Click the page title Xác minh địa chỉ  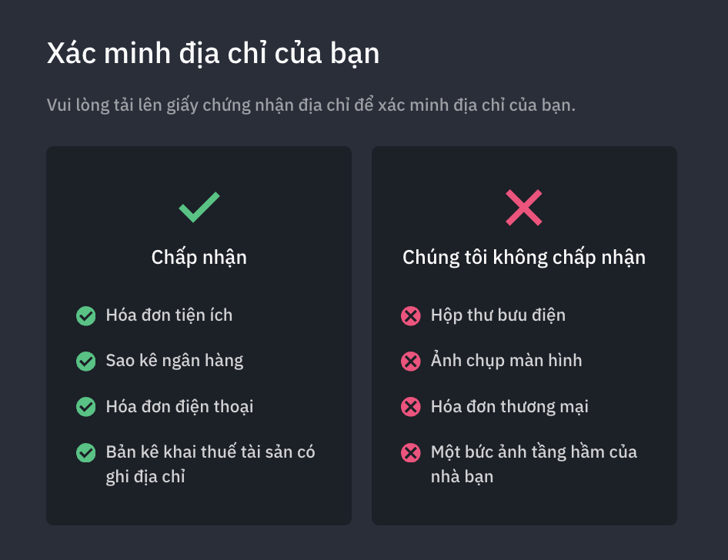(213, 54)
